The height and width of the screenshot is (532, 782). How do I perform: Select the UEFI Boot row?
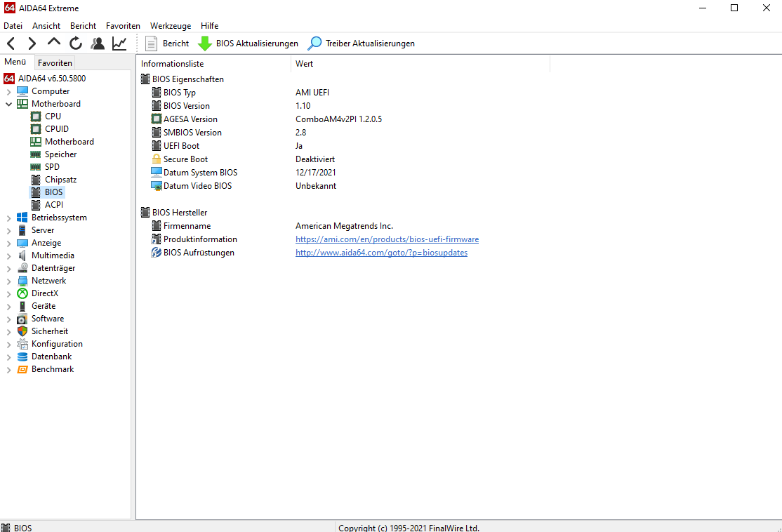pyautogui.click(x=344, y=145)
